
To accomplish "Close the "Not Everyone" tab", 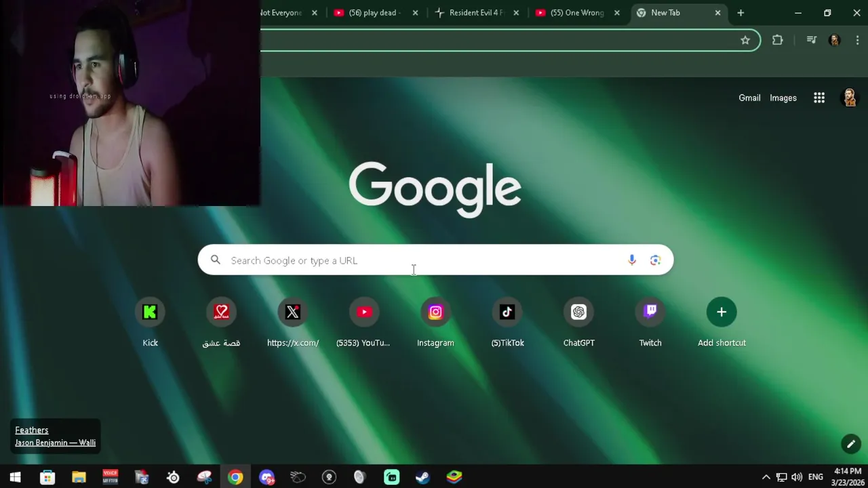I will tap(314, 13).
